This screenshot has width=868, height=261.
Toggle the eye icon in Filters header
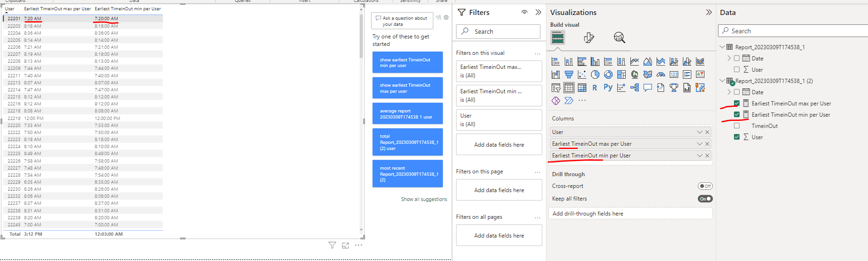(524, 12)
